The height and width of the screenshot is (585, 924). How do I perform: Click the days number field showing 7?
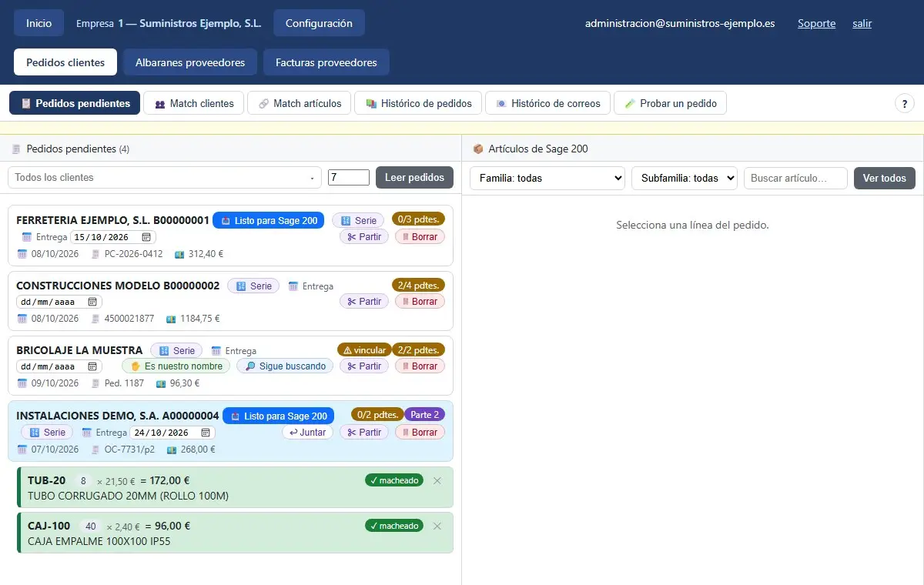tap(349, 177)
